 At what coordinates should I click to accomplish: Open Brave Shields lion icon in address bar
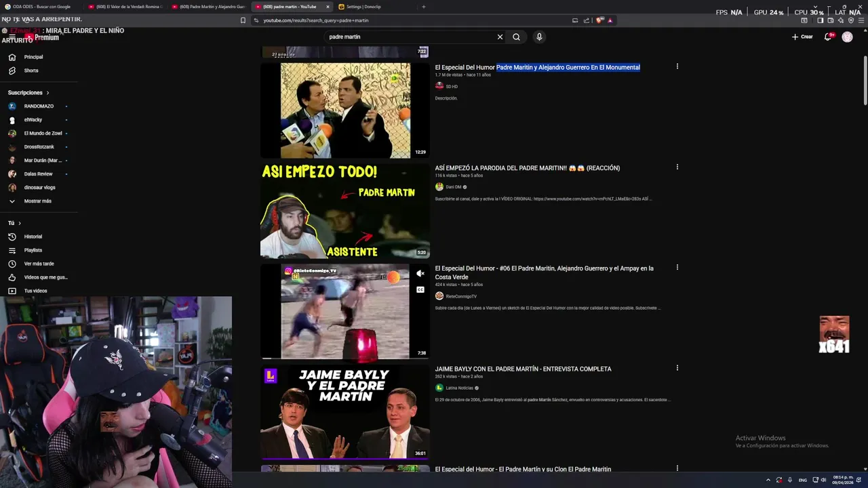point(599,20)
